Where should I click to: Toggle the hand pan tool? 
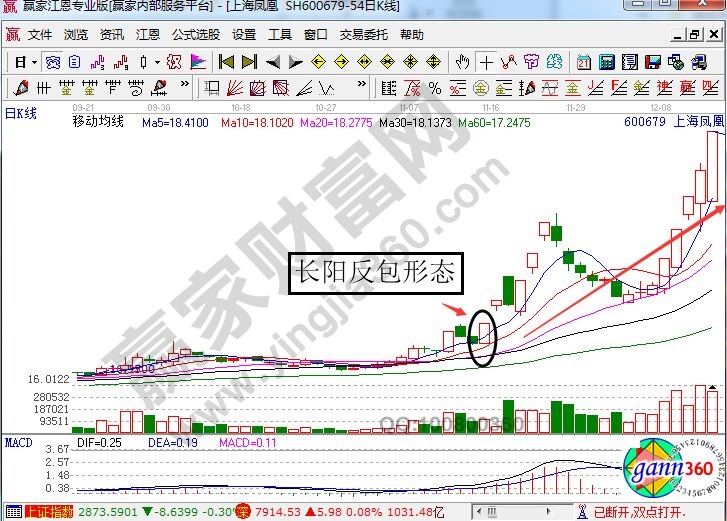coord(462,62)
